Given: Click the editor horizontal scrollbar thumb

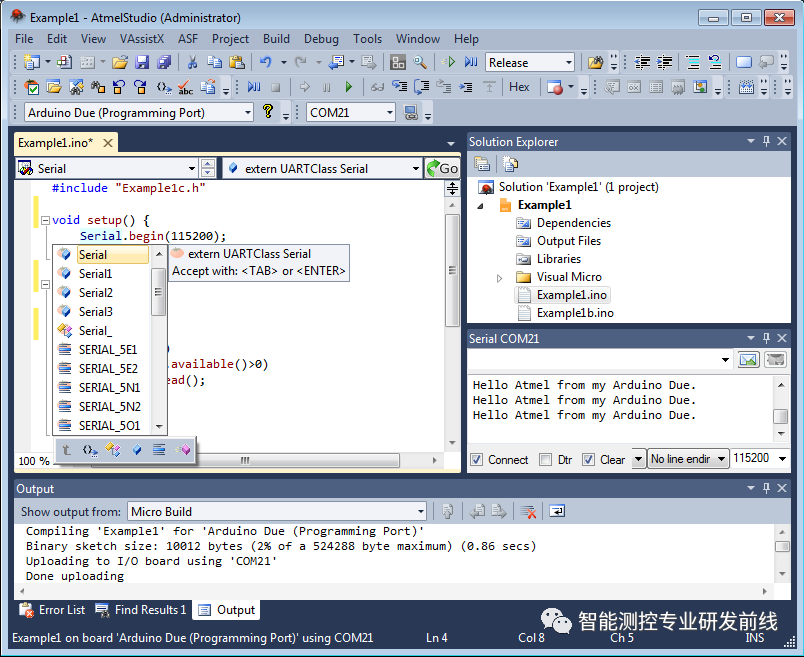Looking at the screenshot, I should [245, 460].
